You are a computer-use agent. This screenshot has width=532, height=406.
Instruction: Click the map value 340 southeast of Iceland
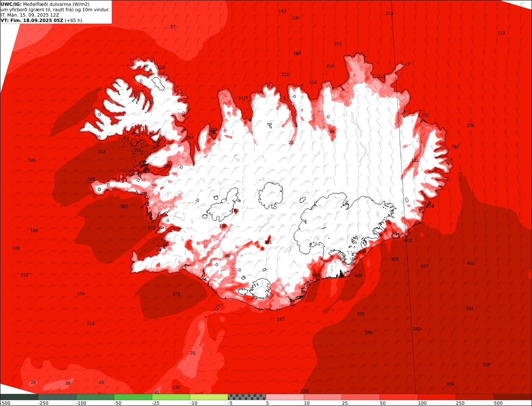tap(416, 329)
